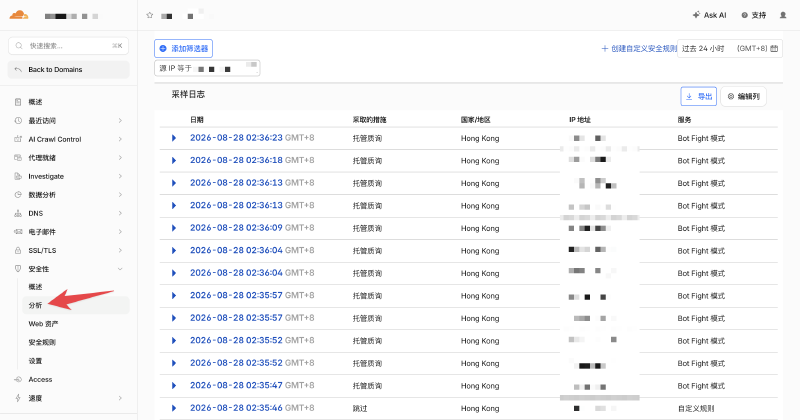Click 跳过 action in last row

click(360, 408)
